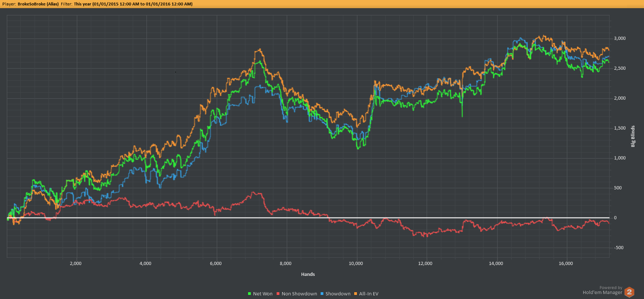
Task: Click the -500 big blinds axis label
Action: point(619,248)
